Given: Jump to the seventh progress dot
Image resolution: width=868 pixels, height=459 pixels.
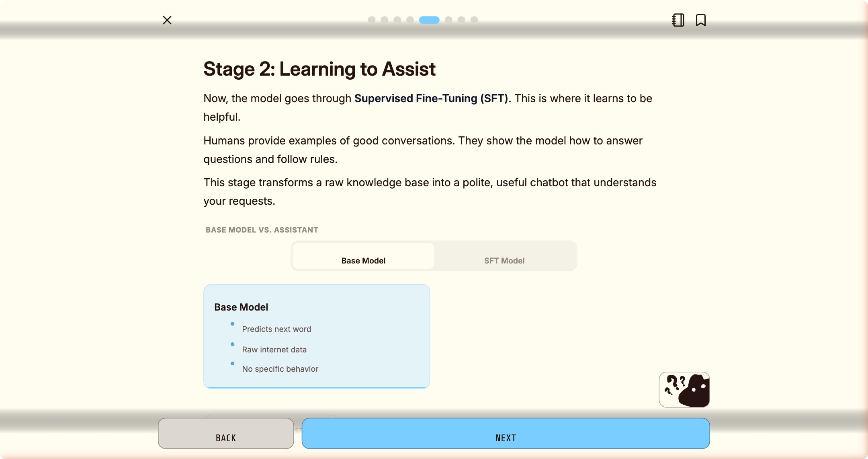Looking at the screenshot, I should point(461,20).
